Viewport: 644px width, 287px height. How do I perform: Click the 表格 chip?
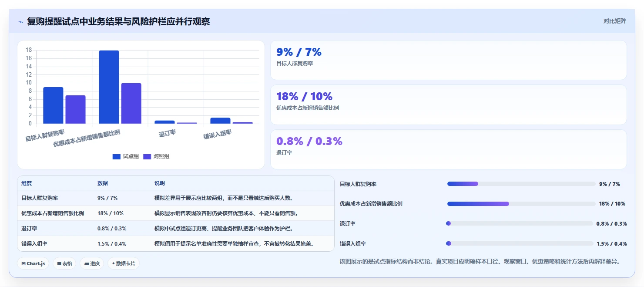[64, 263]
